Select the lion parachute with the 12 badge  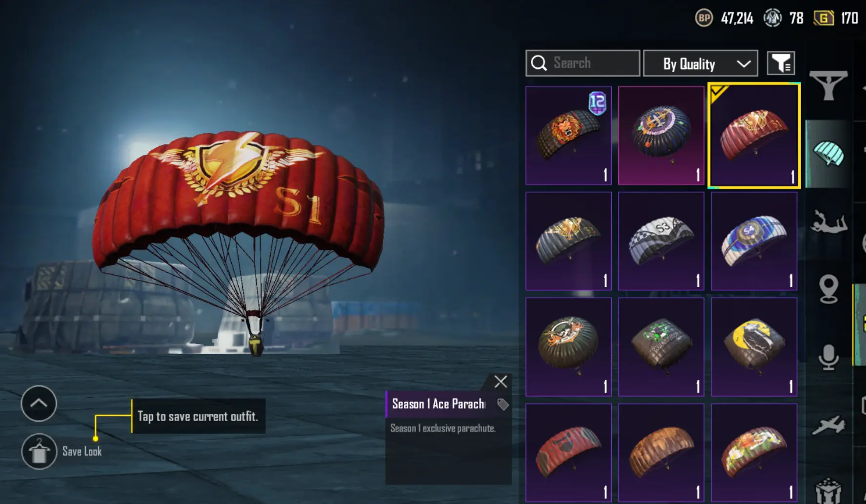[568, 136]
